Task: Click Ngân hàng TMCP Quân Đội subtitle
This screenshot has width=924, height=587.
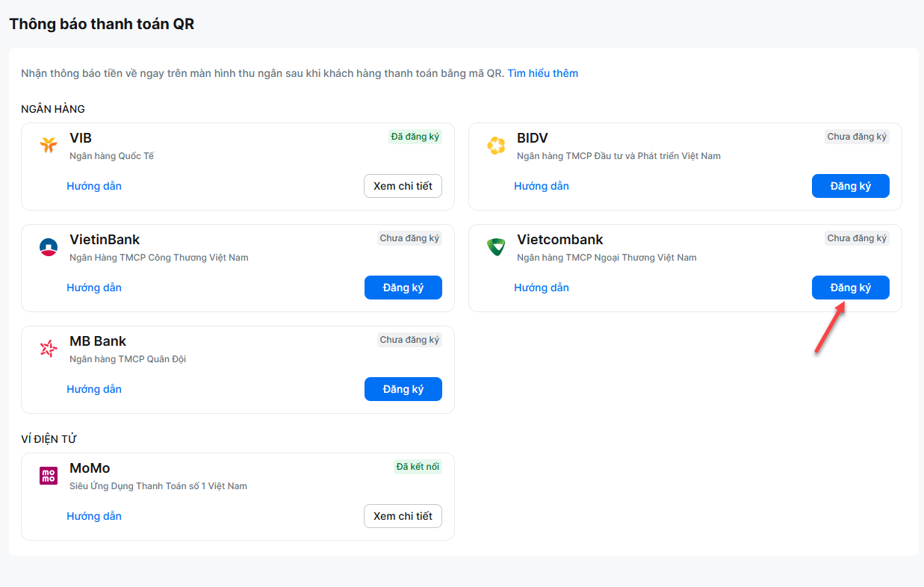Action: point(128,359)
